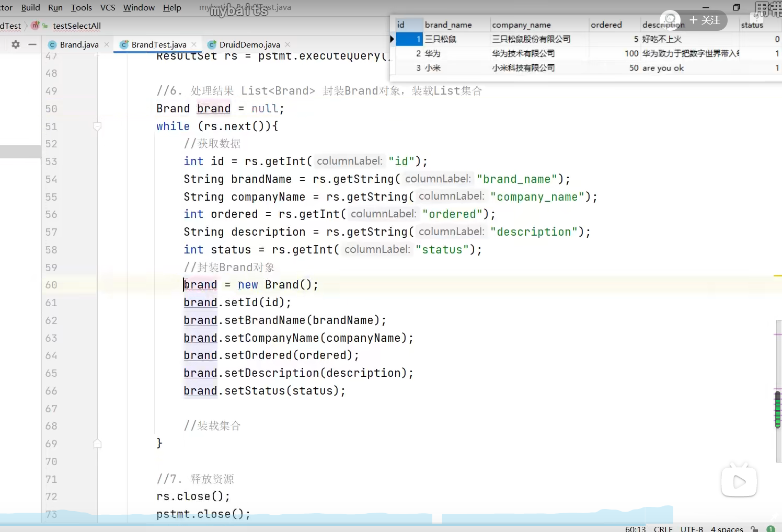Sort by the status column header
This screenshot has width=782, height=532.
point(760,25)
